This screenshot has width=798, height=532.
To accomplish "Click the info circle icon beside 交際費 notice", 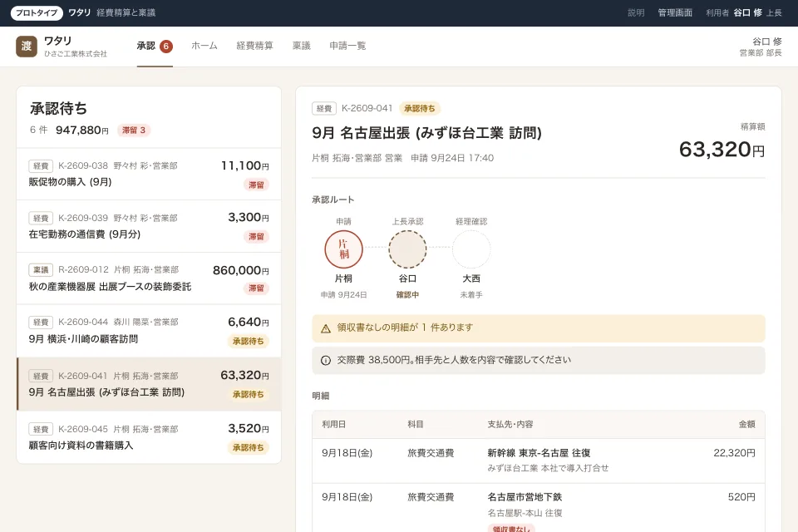I will [x=326, y=361].
